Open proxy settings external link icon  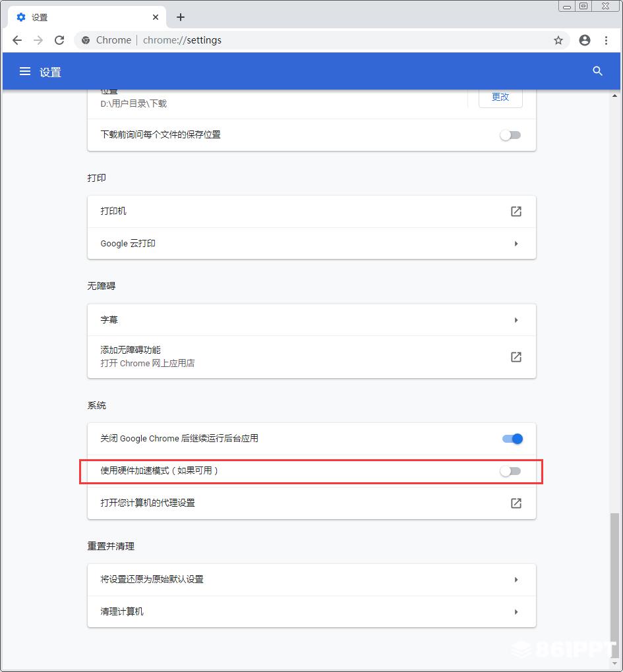pyautogui.click(x=516, y=503)
